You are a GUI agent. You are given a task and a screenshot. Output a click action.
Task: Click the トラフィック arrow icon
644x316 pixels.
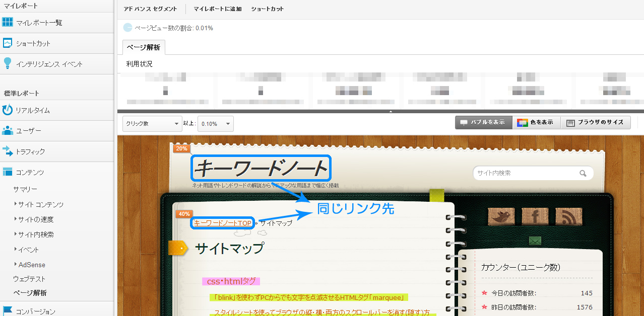coord(7,151)
